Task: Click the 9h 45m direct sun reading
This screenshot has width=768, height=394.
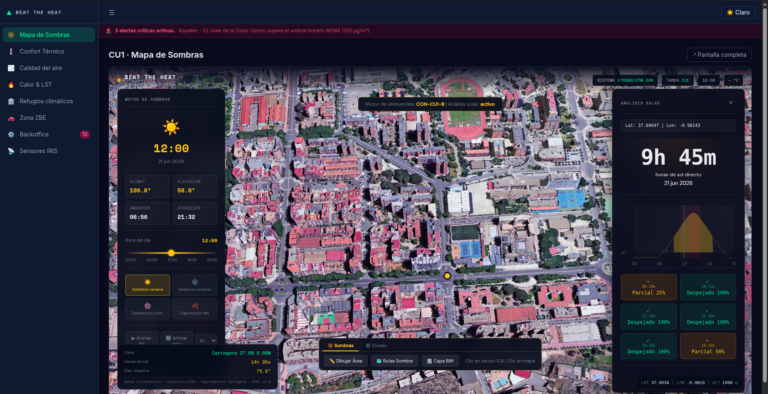Action: pos(678,158)
